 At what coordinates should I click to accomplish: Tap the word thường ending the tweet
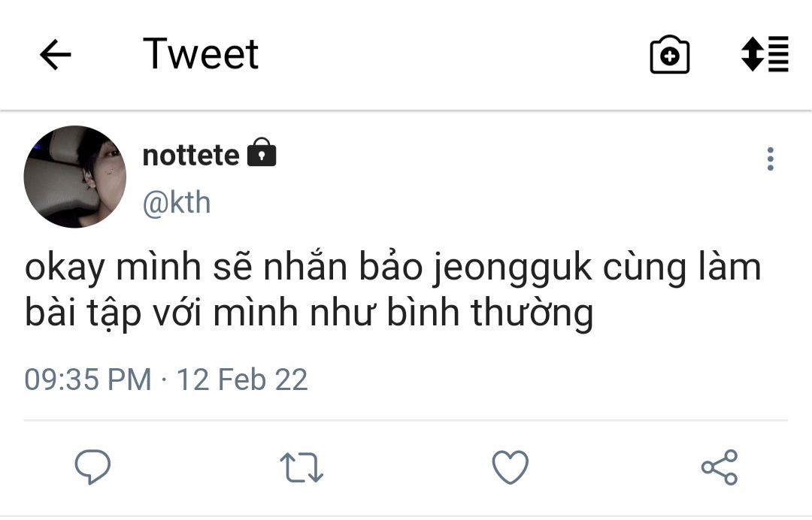coord(532,314)
